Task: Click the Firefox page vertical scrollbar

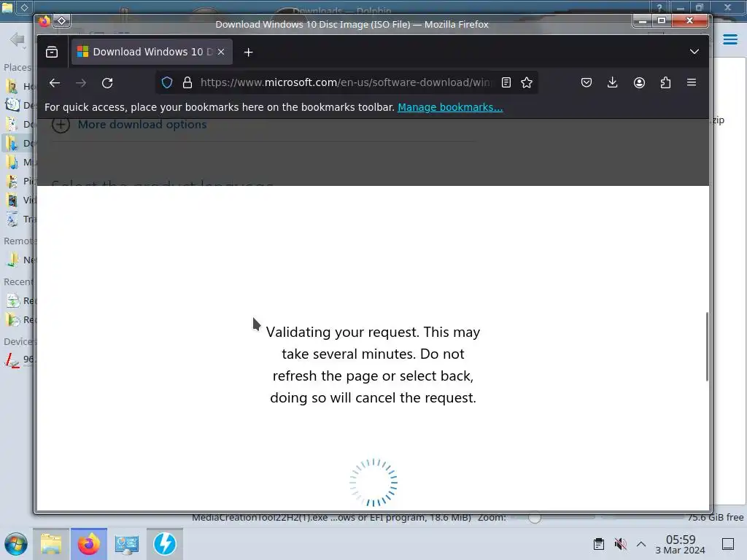Action: [707, 346]
